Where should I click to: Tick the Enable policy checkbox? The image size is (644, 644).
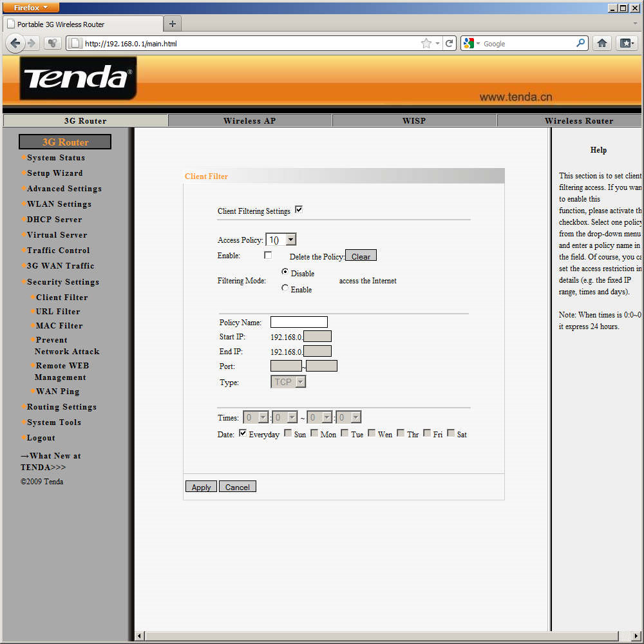point(268,255)
